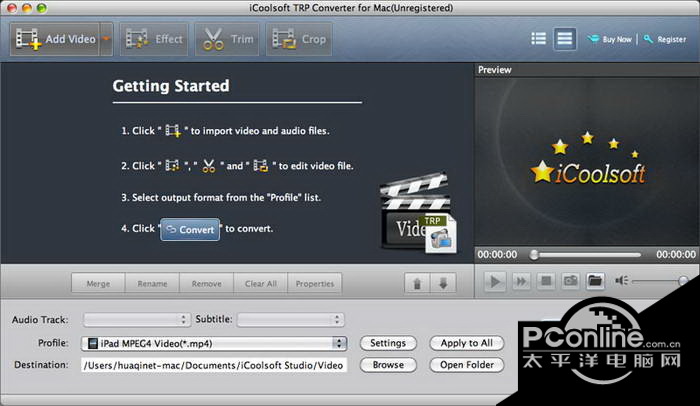Image resolution: width=700 pixels, height=406 pixels.
Task: Click the effect icon in step 2
Action: click(172, 166)
